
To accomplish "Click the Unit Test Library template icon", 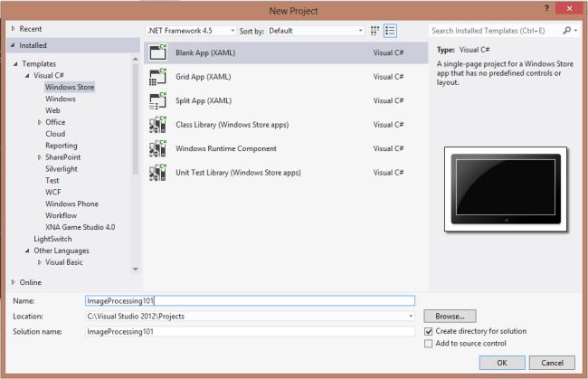I will tap(158, 173).
